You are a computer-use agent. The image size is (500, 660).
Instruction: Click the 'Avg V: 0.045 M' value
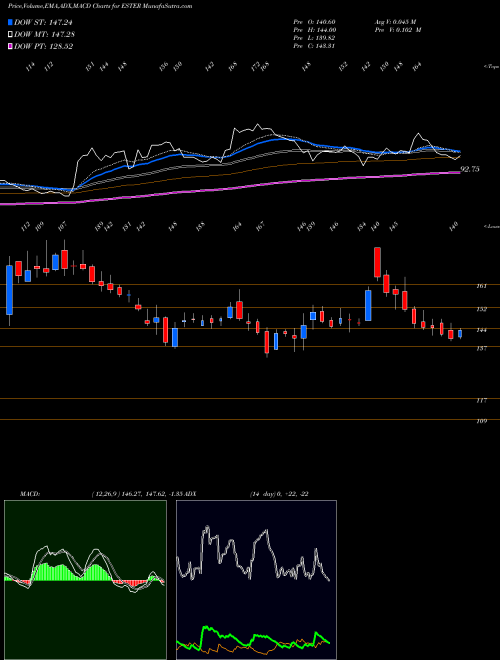point(395,22)
